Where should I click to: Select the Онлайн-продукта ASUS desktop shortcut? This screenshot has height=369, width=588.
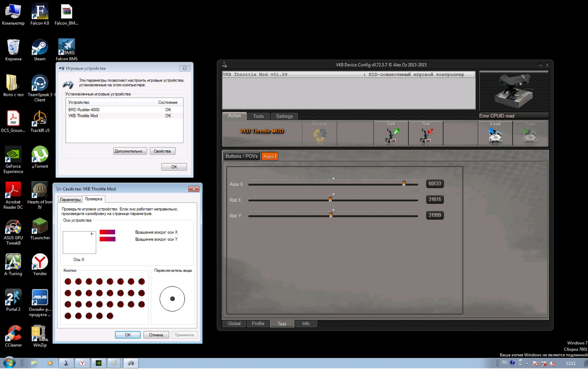click(x=40, y=303)
